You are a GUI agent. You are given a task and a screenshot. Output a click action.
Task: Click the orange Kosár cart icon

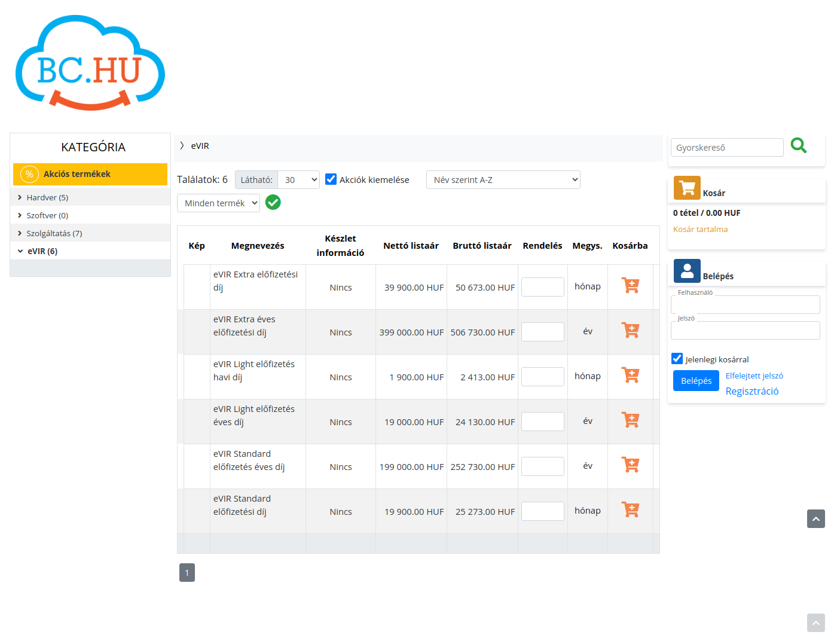click(687, 188)
